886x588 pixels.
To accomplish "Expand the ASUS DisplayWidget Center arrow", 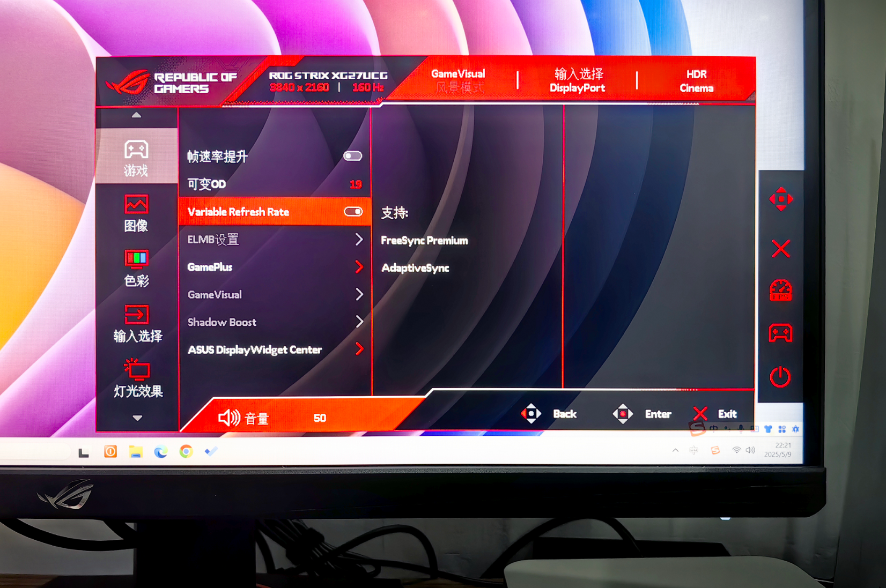I will coord(359,349).
